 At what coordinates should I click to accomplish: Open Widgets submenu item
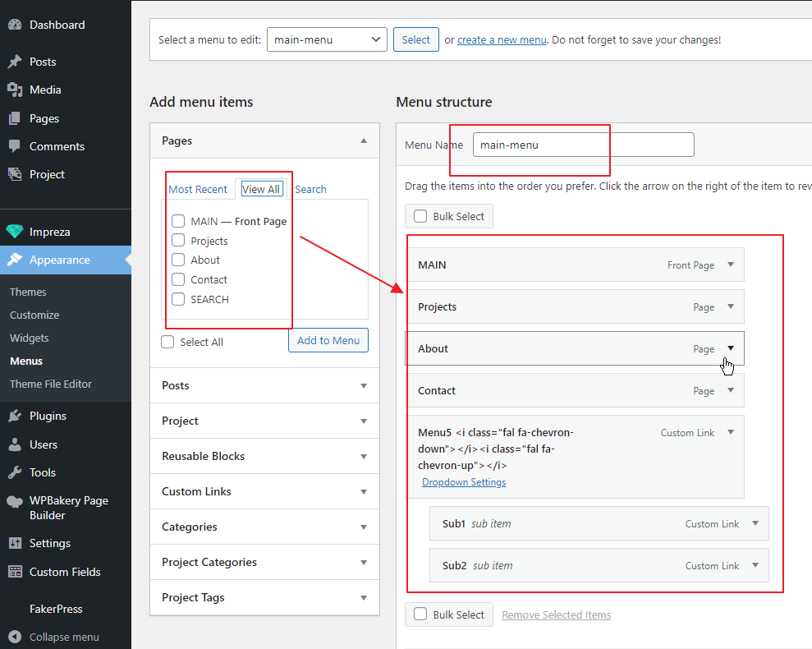pyautogui.click(x=30, y=338)
